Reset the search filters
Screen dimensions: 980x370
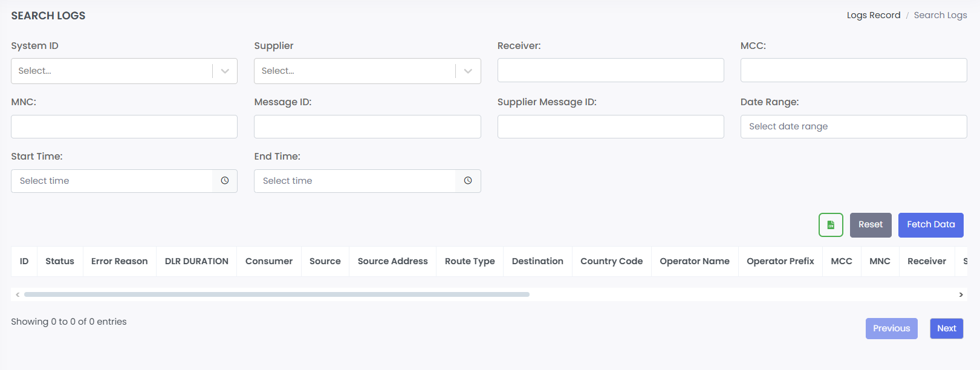[x=870, y=225]
